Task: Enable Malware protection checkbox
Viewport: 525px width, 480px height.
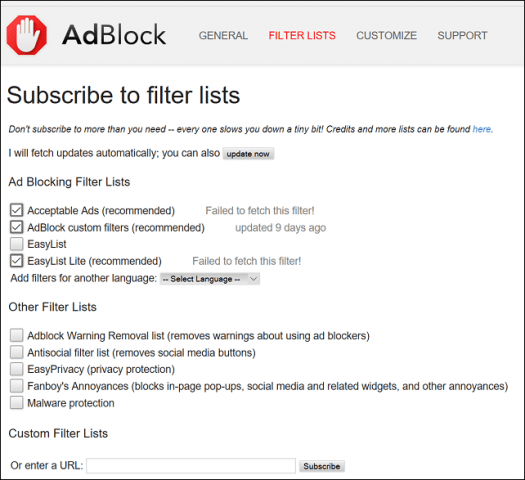Action: click(x=16, y=403)
